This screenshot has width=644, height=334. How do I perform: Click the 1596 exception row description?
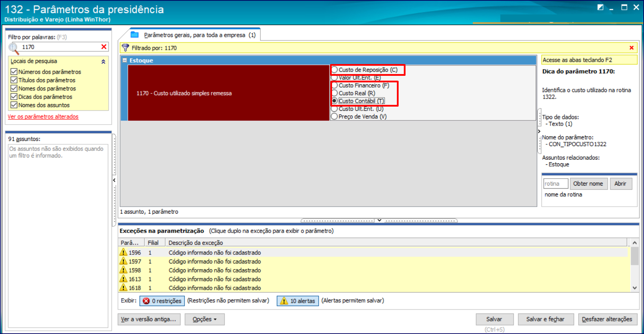point(215,252)
